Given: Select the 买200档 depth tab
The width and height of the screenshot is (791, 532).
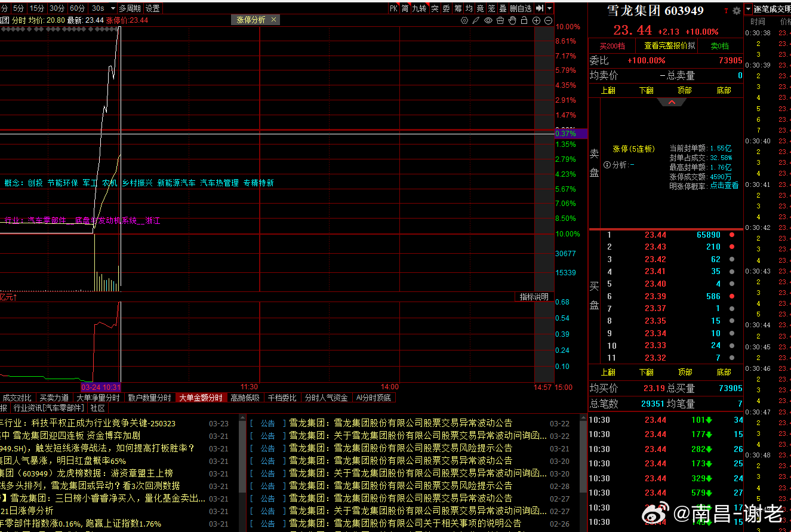Looking at the screenshot, I should (x=612, y=46).
